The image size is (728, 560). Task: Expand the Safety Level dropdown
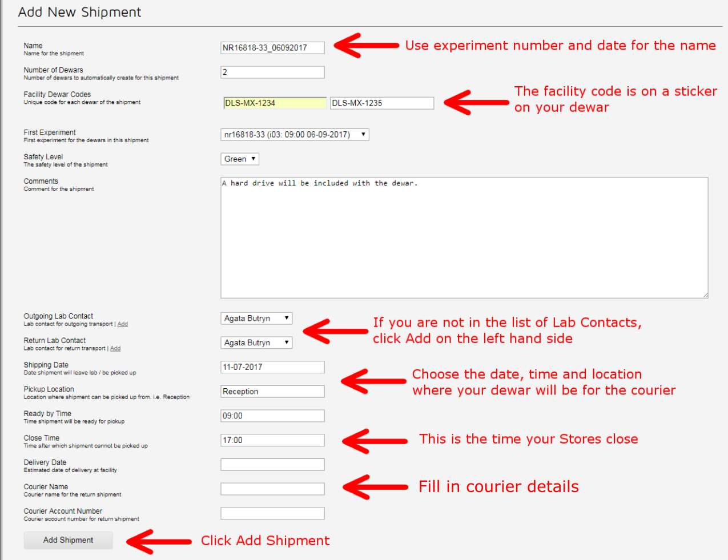240,159
